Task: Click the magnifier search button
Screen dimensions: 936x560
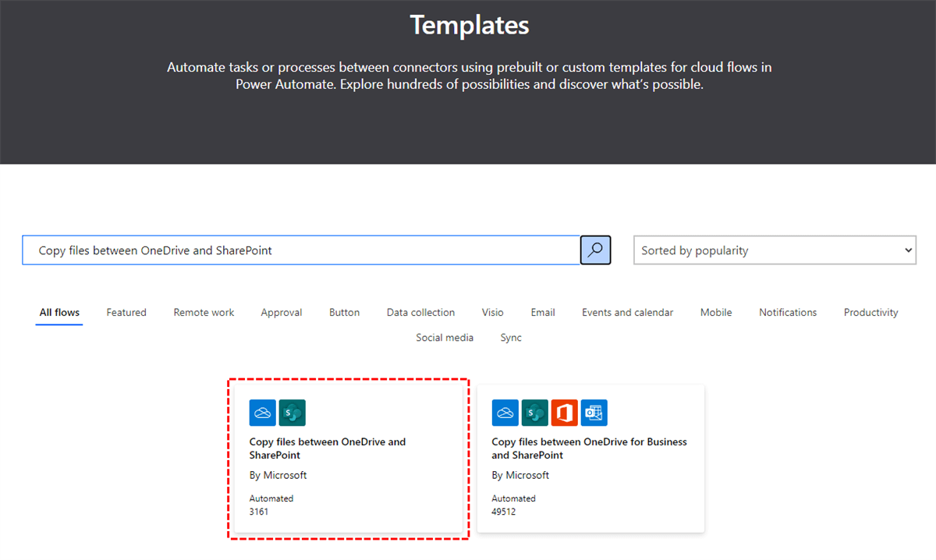Action: (x=596, y=250)
